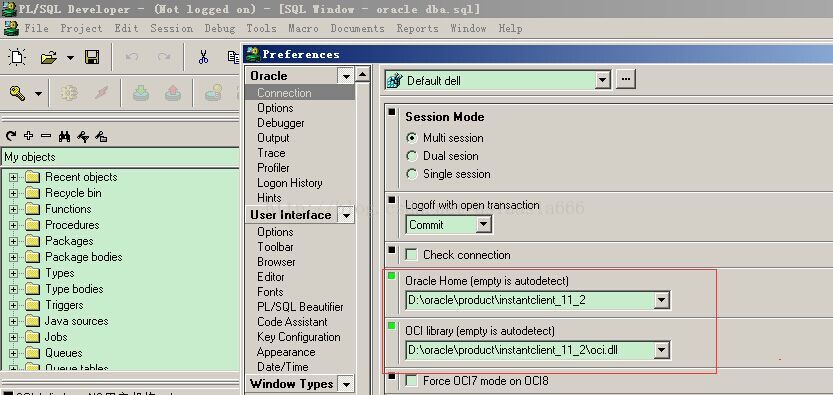Viewport: 833px width, 395px height.
Task: Click the Java sources folder icon
Action: (x=32, y=321)
